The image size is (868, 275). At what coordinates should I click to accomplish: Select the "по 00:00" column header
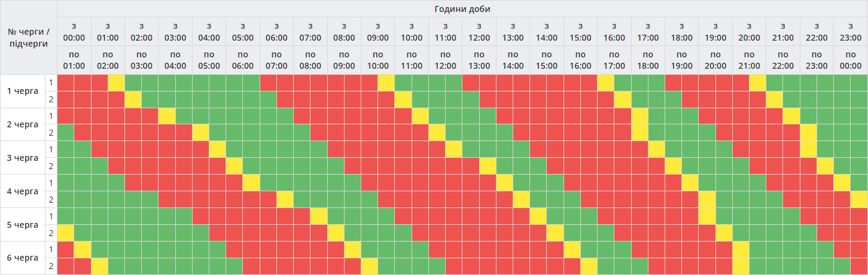point(851,60)
